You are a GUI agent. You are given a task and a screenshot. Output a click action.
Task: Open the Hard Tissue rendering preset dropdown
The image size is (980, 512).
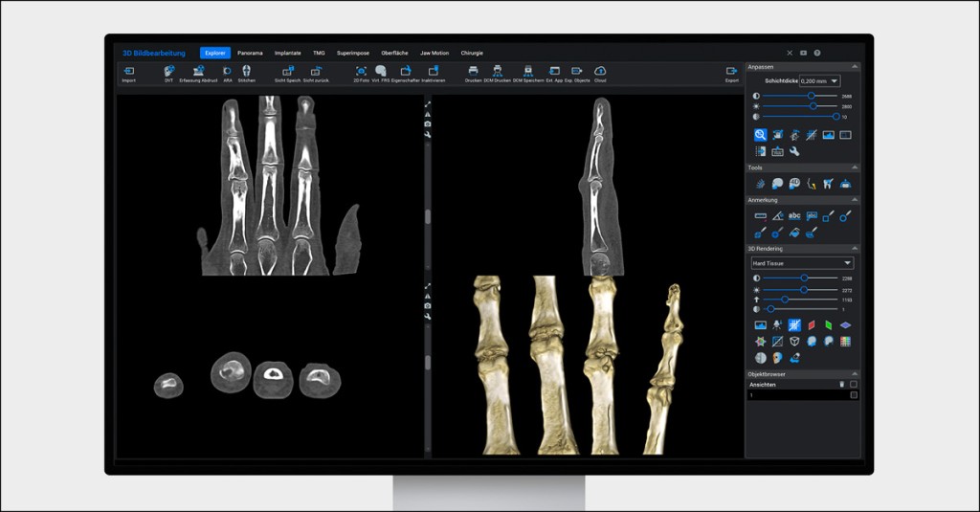click(802, 262)
